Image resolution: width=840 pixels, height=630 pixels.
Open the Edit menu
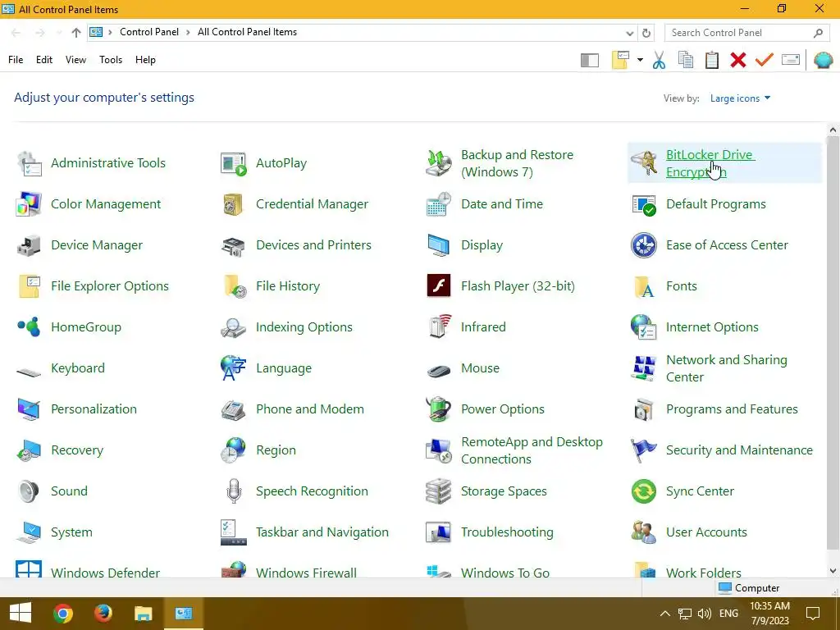[x=44, y=60]
